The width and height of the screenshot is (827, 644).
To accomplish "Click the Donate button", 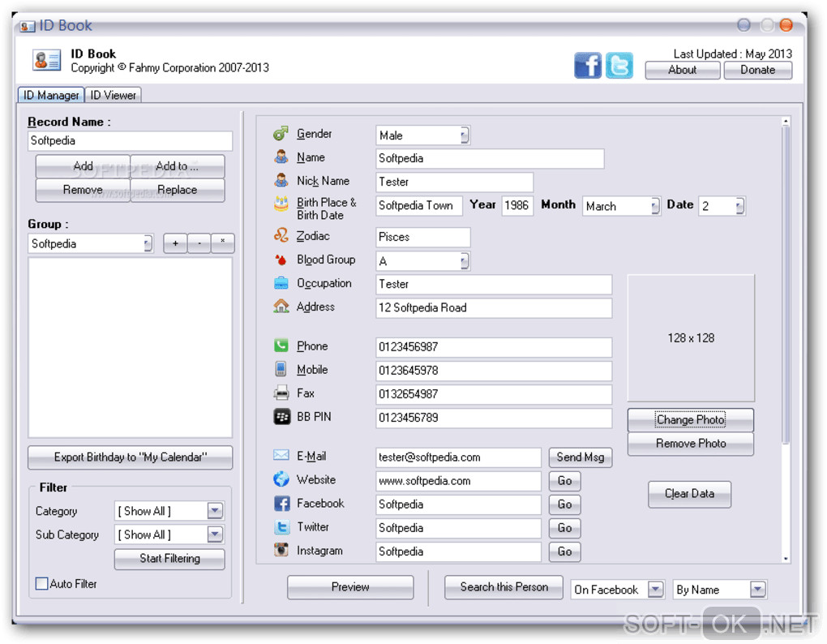I will [758, 70].
